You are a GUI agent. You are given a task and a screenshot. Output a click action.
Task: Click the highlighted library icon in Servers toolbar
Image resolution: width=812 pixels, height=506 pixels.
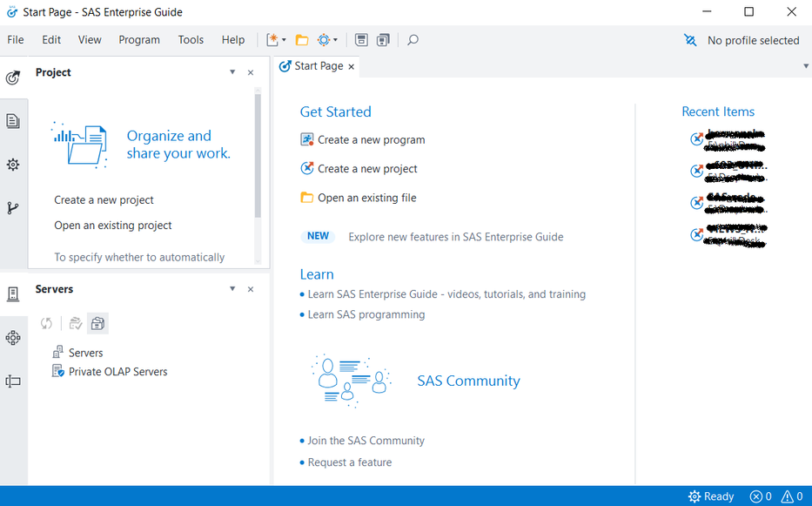(97, 324)
